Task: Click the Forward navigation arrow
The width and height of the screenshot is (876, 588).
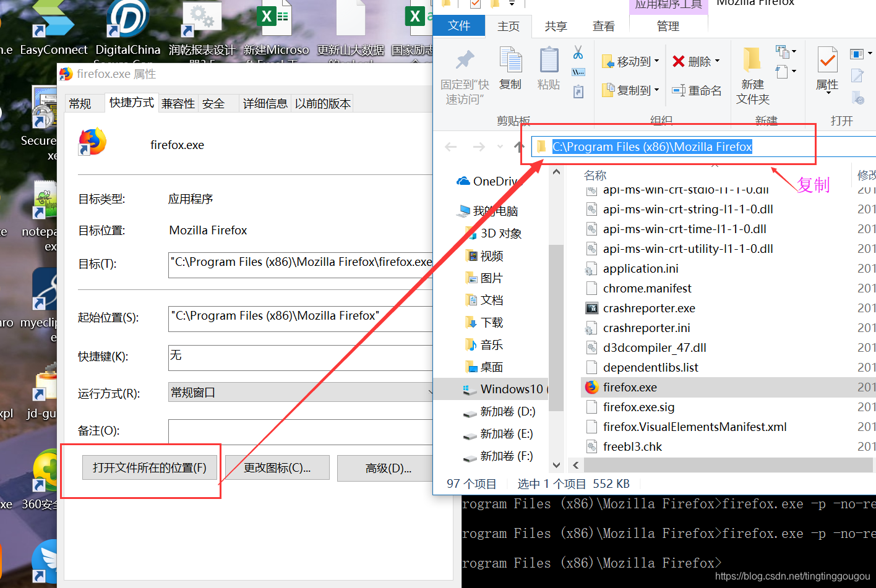Action: coord(479,147)
